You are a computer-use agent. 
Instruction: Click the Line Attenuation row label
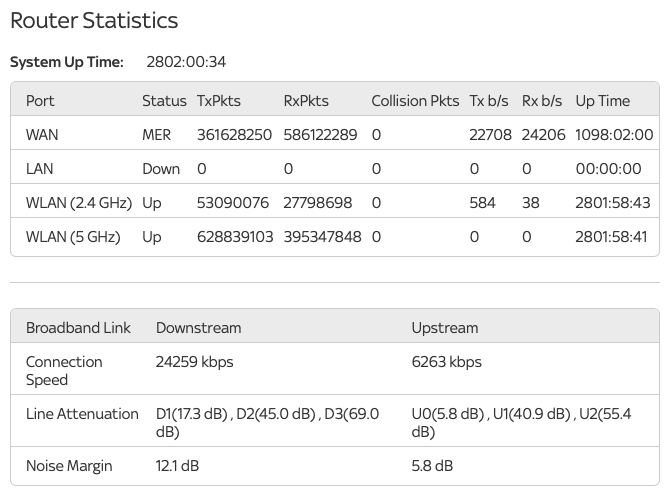pyautogui.click(x=82, y=414)
